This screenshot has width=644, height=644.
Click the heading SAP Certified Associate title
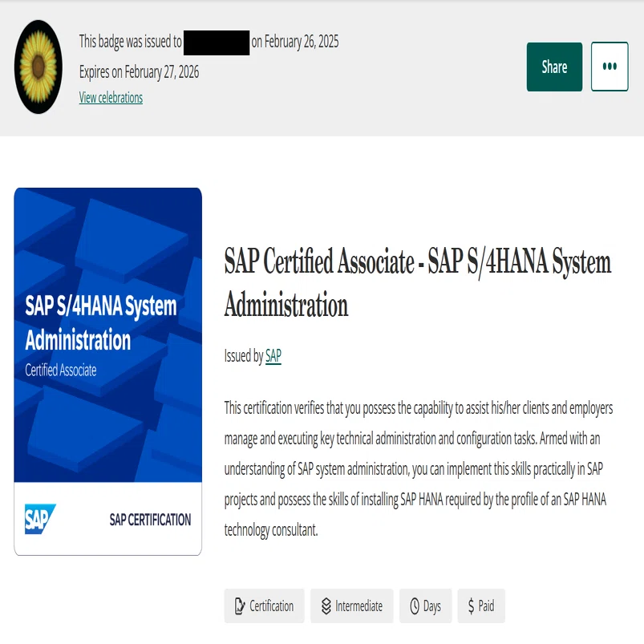point(418,283)
